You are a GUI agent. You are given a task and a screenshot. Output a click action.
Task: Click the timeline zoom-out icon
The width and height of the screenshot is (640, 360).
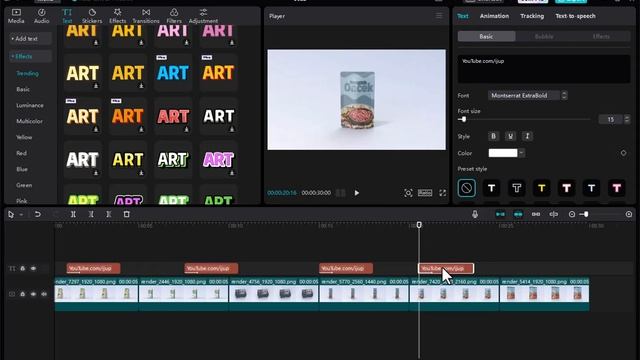(x=572, y=214)
